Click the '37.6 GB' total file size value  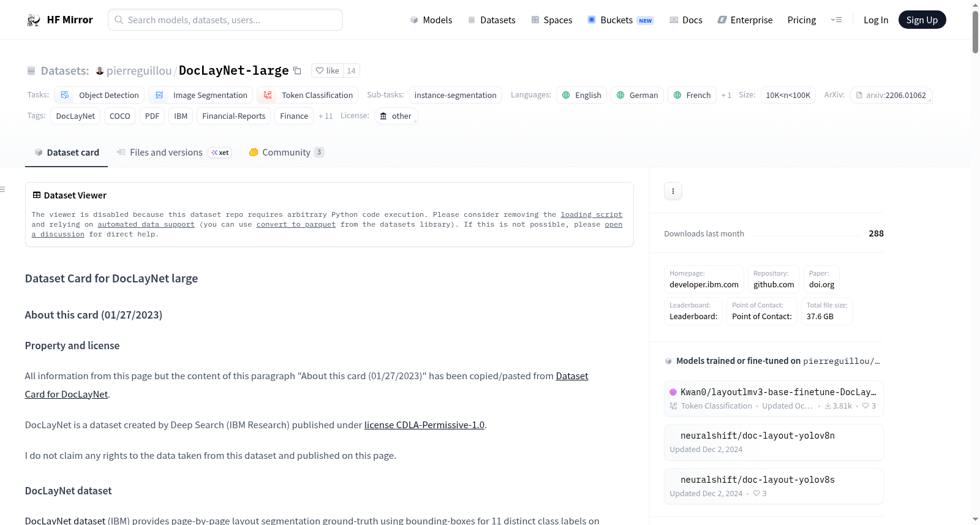tap(820, 317)
